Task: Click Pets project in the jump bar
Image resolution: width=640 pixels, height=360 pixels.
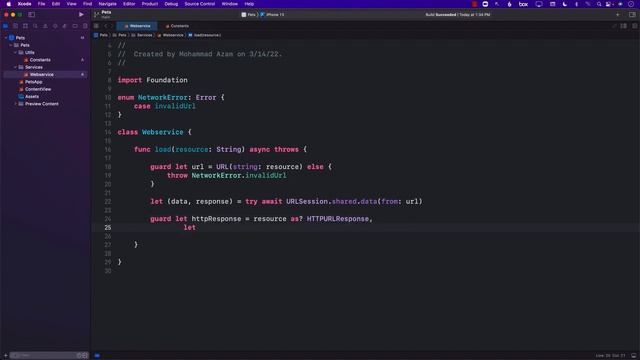Action: [101, 35]
